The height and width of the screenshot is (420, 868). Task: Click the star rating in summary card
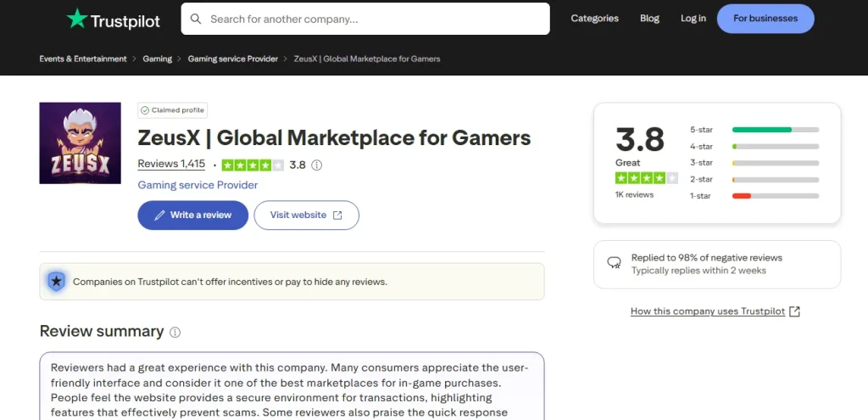coord(647,178)
